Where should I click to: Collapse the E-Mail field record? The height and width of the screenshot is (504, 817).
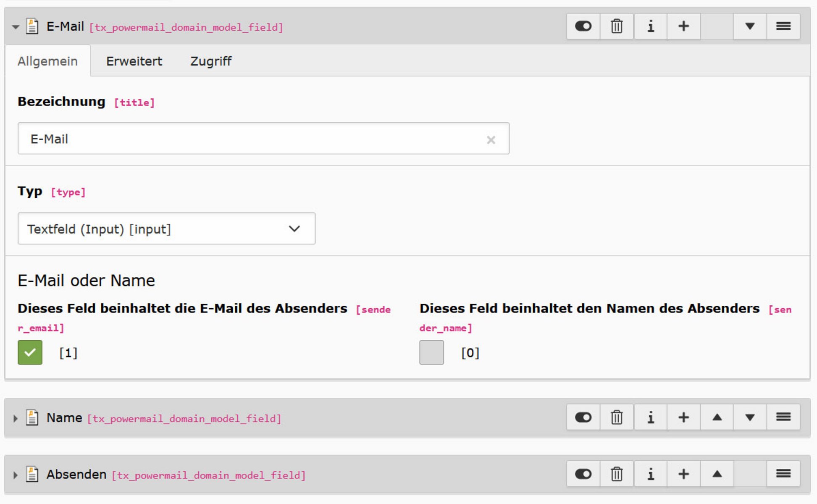pos(16,27)
